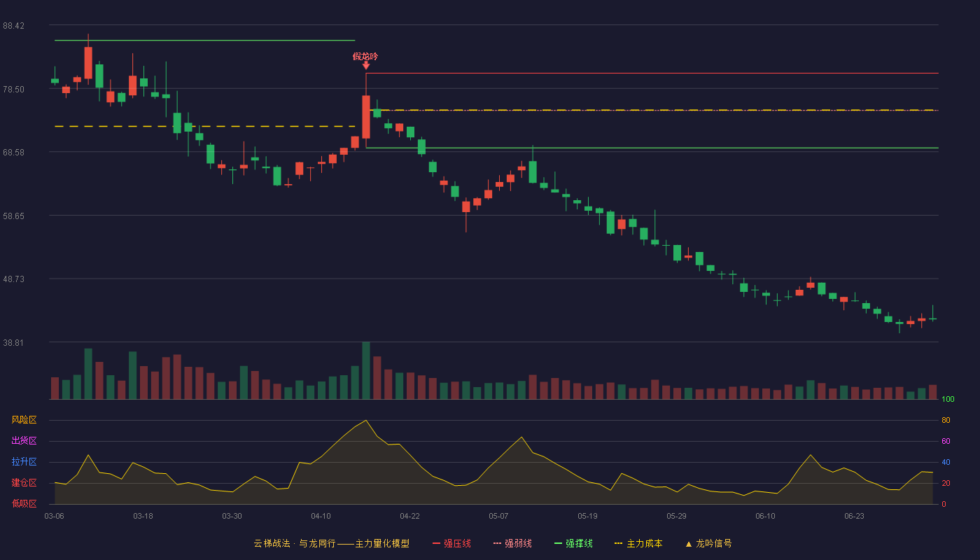Click the orange 80 indicator scale value
The image size is (980, 560).
946,420
